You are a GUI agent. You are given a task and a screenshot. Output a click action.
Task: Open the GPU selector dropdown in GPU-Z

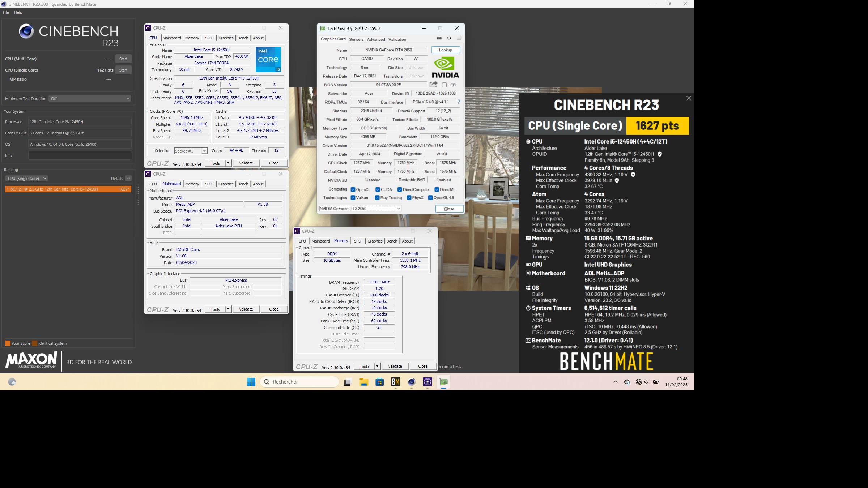pos(360,209)
